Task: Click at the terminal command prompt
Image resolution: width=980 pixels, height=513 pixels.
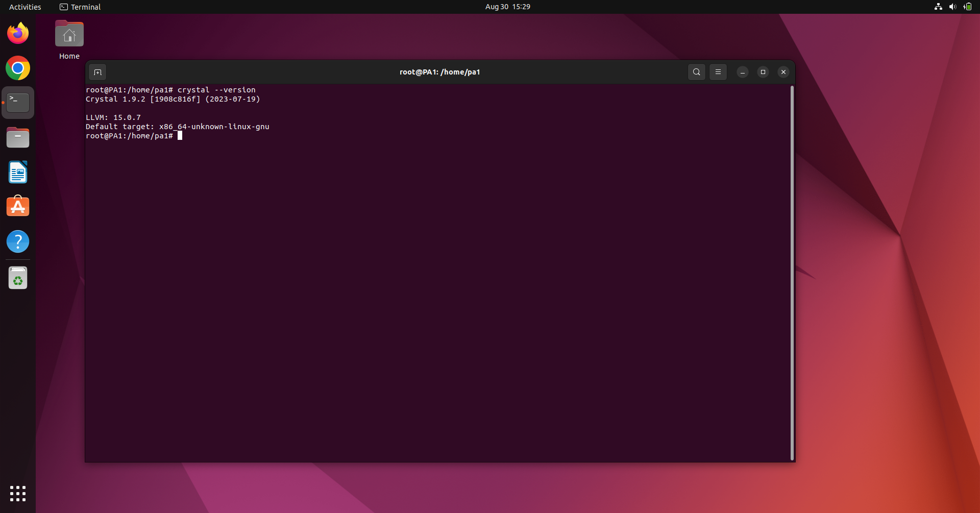Action: 180,136
